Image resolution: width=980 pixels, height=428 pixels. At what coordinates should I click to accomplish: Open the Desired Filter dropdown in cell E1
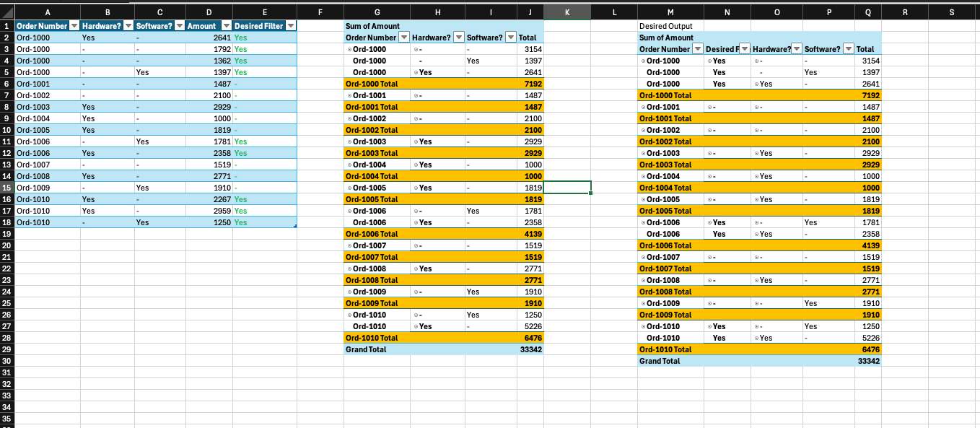pos(290,26)
